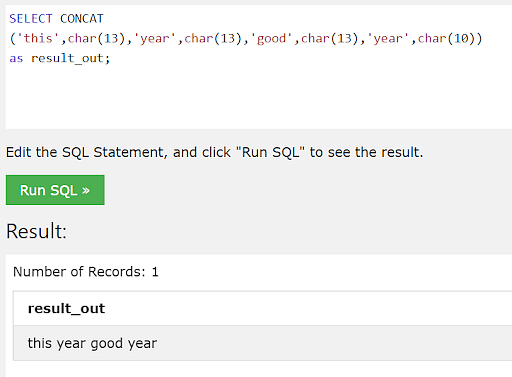Click the » arrow on Run SQL

[86, 191]
